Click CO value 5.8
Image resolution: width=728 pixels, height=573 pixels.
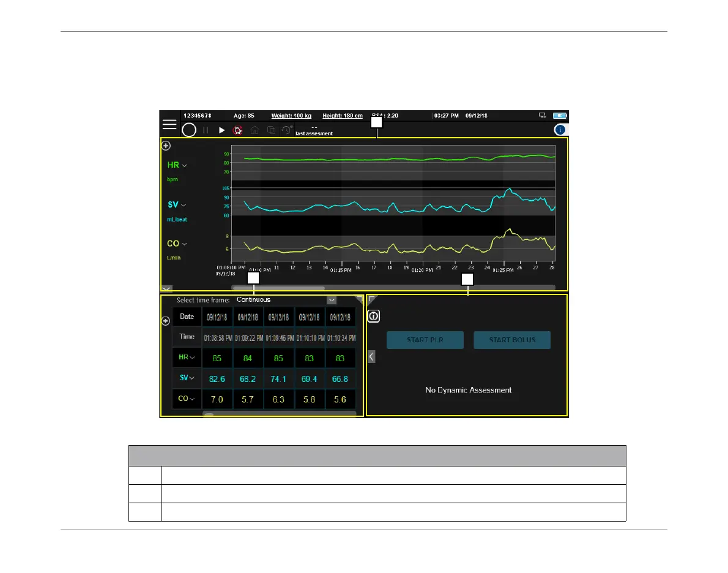(309, 400)
